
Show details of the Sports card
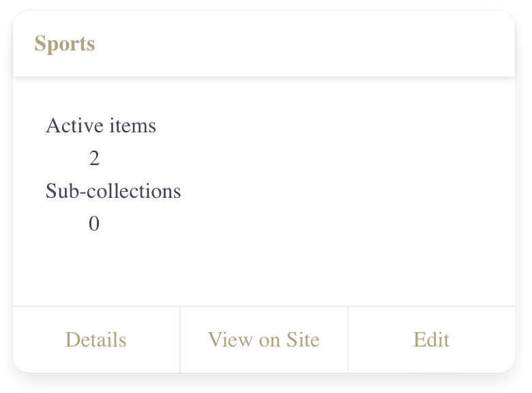click(95, 340)
